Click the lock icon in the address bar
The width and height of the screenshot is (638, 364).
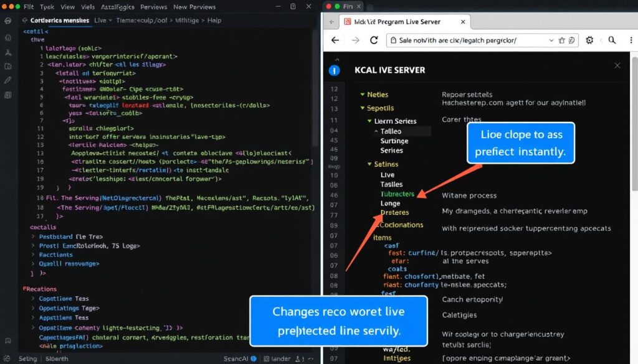pyautogui.click(x=393, y=40)
